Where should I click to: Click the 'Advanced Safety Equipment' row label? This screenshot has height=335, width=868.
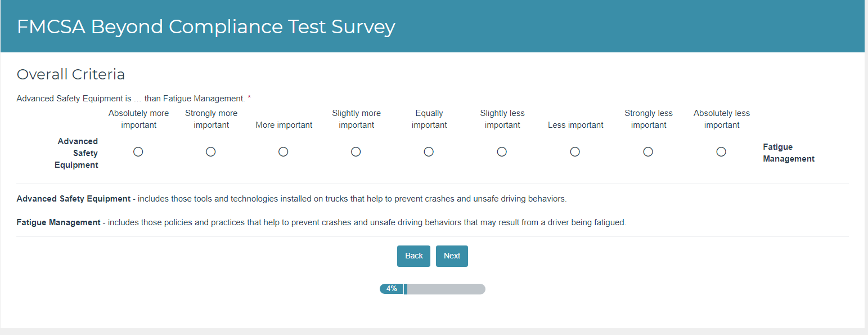pos(78,153)
